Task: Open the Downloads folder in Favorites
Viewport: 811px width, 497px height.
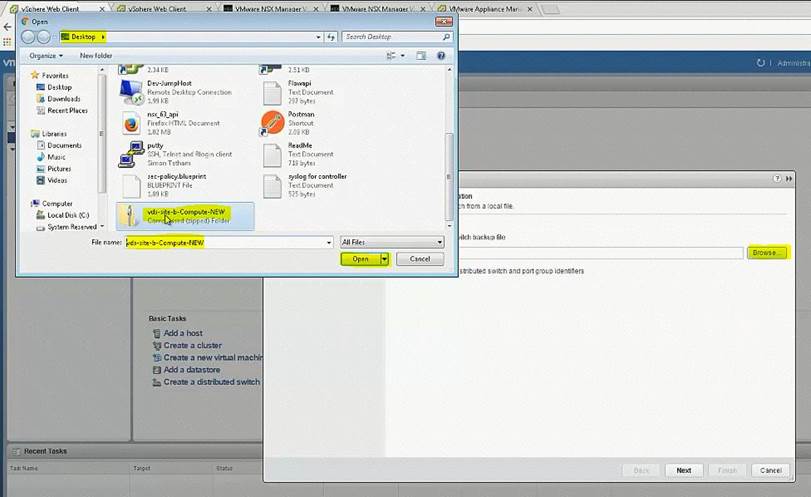Action: point(63,99)
